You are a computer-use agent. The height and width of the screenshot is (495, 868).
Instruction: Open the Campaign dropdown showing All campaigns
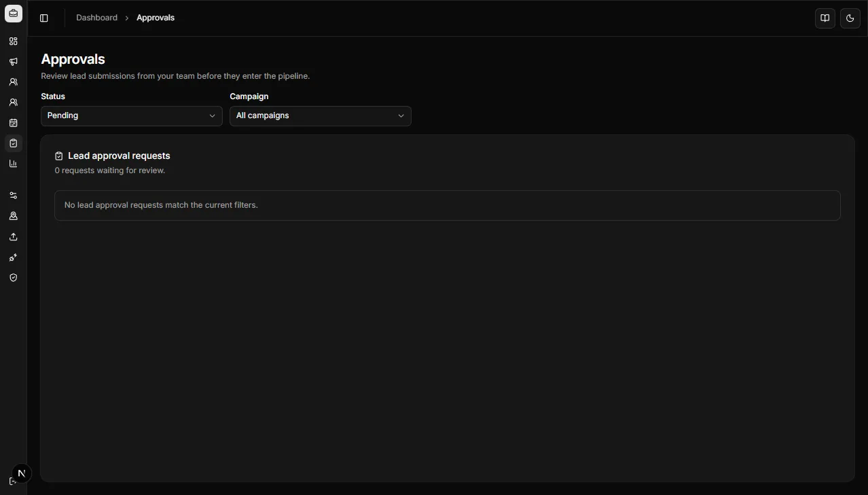[x=321, y=116]
